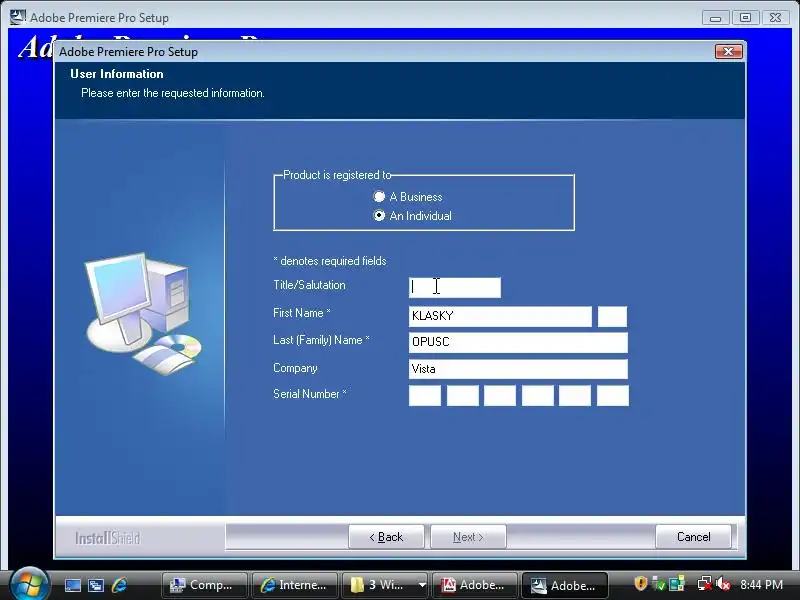This screenshot has height=600, width=800.
Task: Select the A Business radio button
Action: 379,196
